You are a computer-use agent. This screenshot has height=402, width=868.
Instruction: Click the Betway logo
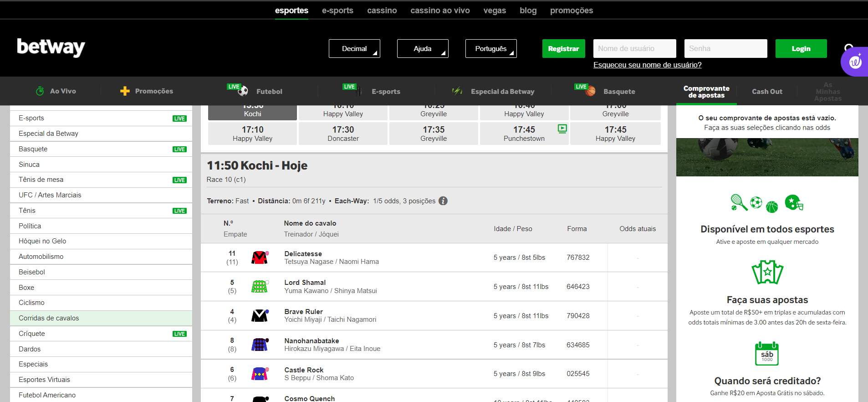[x=51, y=47]
